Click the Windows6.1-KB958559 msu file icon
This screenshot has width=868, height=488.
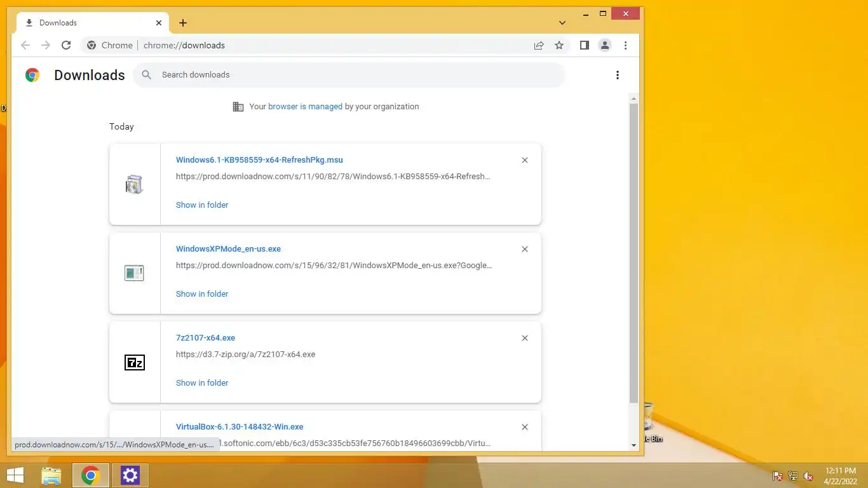[x=134, y=184]
